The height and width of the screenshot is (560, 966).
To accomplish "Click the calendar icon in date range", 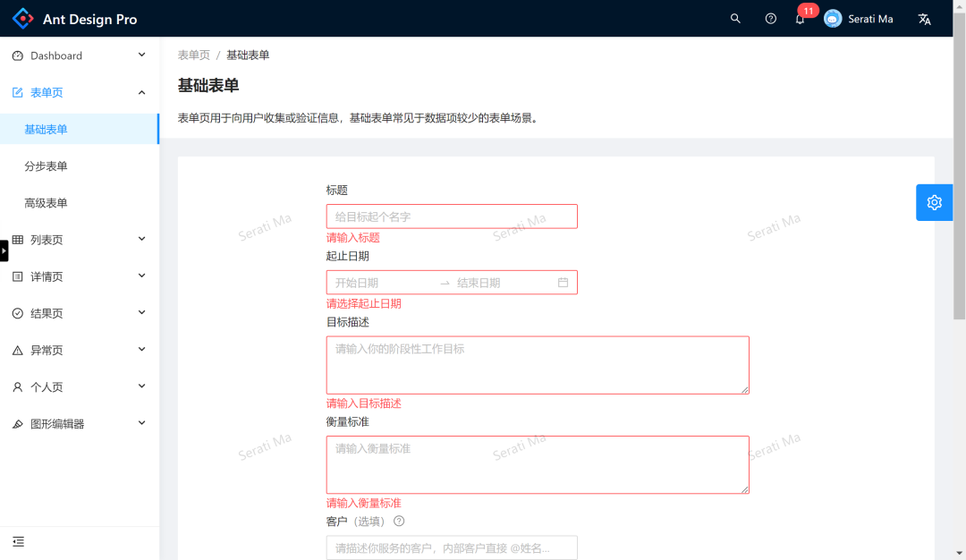I will click(x=563, y=282).
